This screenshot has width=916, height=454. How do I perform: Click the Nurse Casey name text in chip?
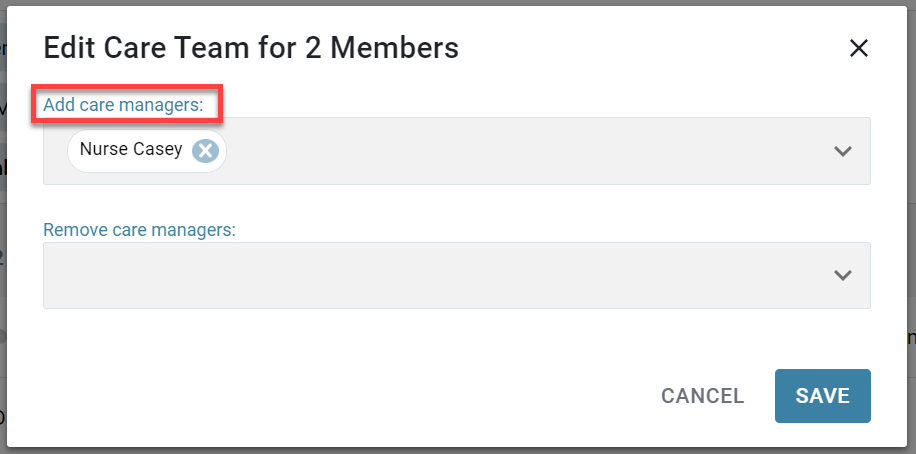click(131, 150)
